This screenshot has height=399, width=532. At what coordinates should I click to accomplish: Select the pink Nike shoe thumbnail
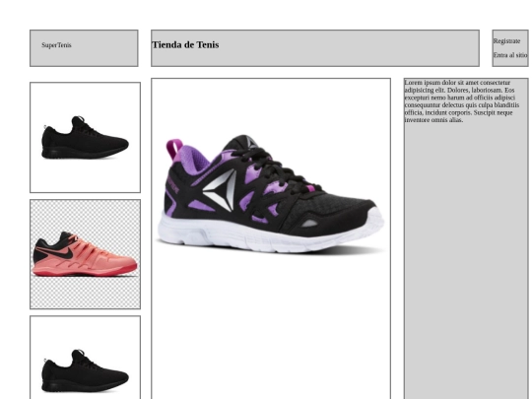click(x=85, y=254)
